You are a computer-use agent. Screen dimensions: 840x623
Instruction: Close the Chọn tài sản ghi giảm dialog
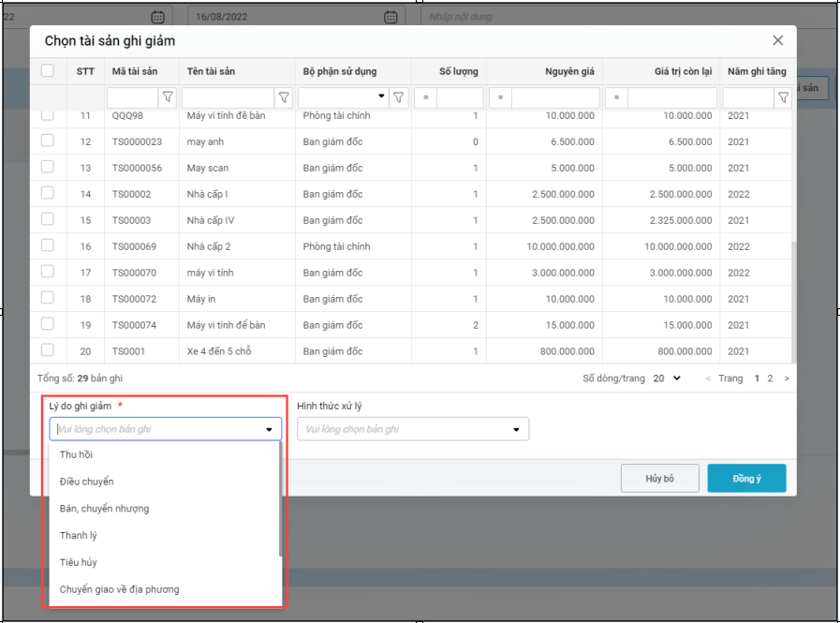click(x=777, y=40)
